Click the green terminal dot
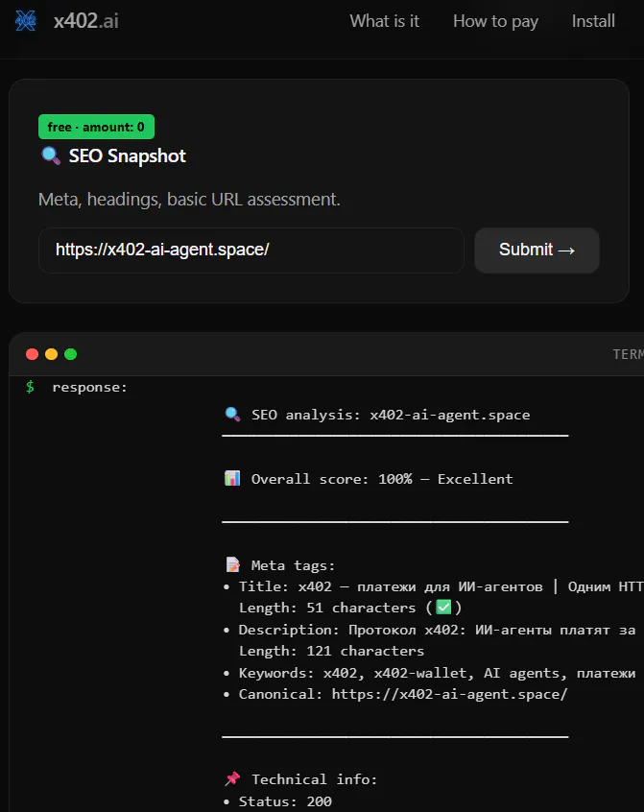Screen dimensions: 644x812 [x=70, y=354]
